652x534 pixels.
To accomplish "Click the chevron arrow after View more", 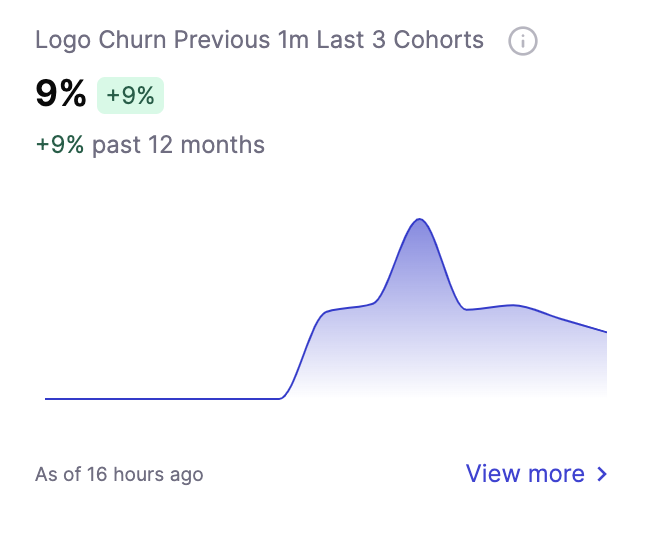I will (x=602, y=474).
